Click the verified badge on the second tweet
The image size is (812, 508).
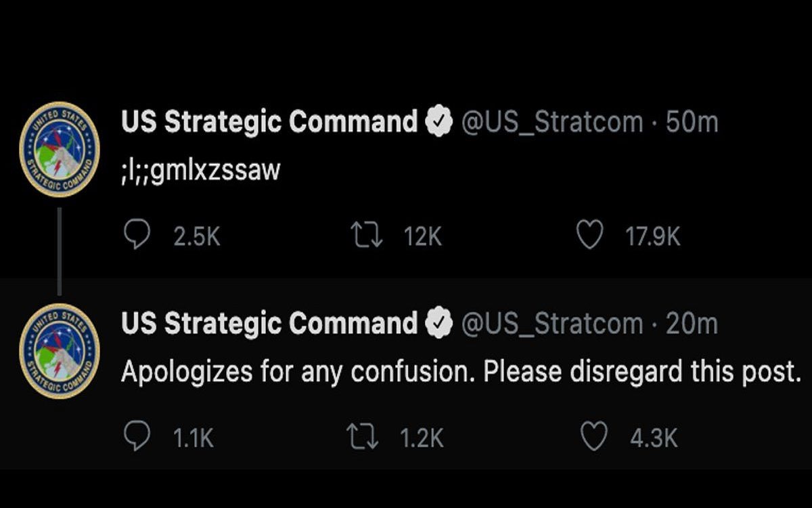pyautogui.click(x=438, y=324)
